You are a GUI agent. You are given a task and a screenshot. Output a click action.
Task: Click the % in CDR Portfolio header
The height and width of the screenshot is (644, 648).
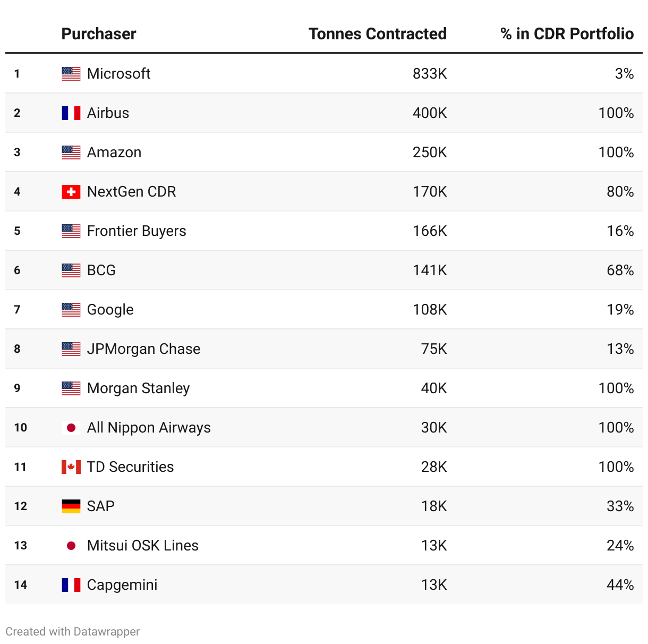pos(567,34)
